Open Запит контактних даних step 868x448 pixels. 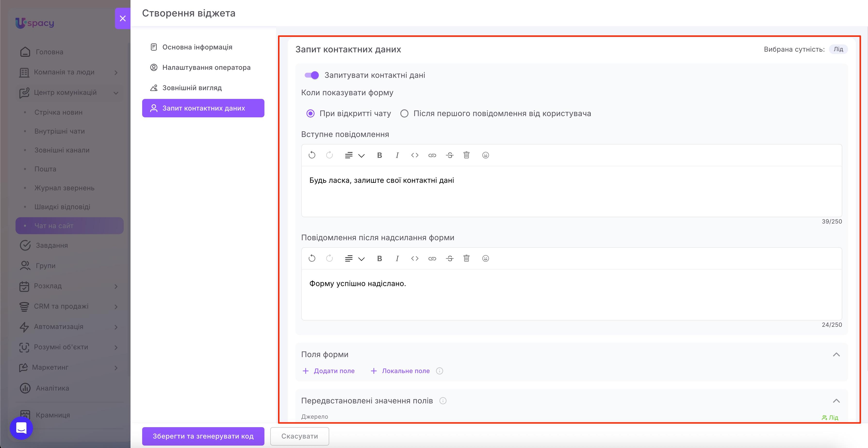click(203, 108)
